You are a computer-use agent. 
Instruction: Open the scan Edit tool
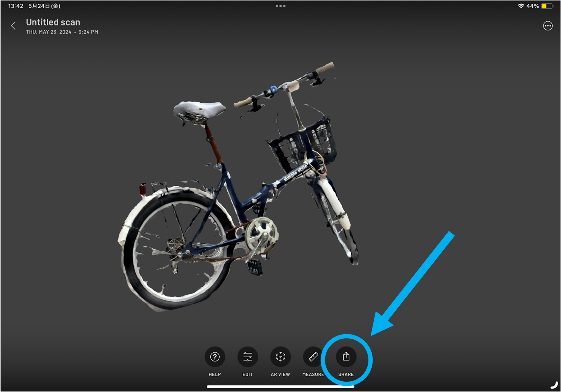click(247, 357)
